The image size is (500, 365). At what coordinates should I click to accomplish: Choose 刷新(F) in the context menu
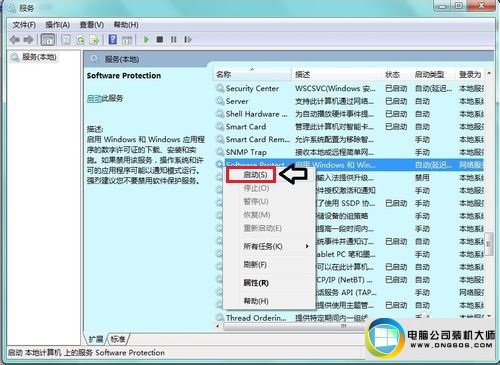coord(269,265)
